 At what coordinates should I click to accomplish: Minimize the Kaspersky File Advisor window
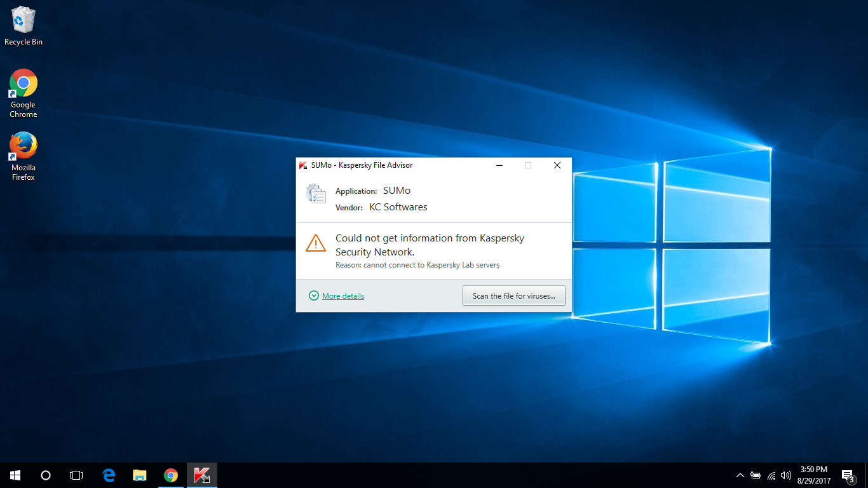tap(499, 165)
